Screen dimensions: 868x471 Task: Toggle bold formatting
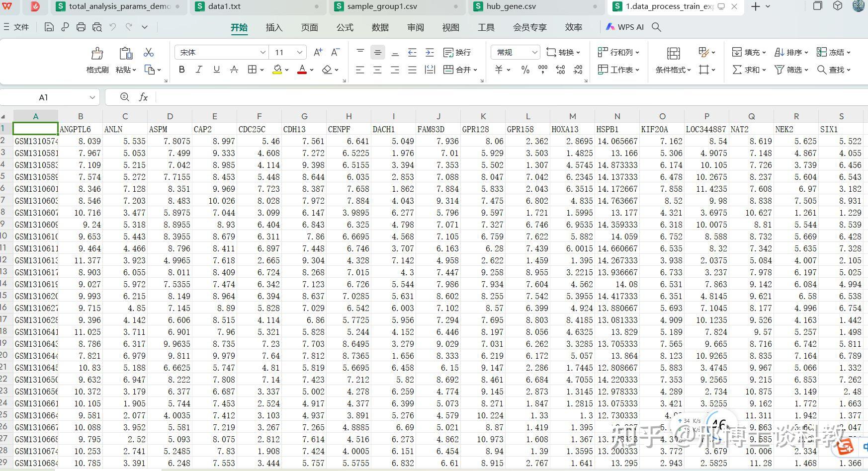click(182, 70)
